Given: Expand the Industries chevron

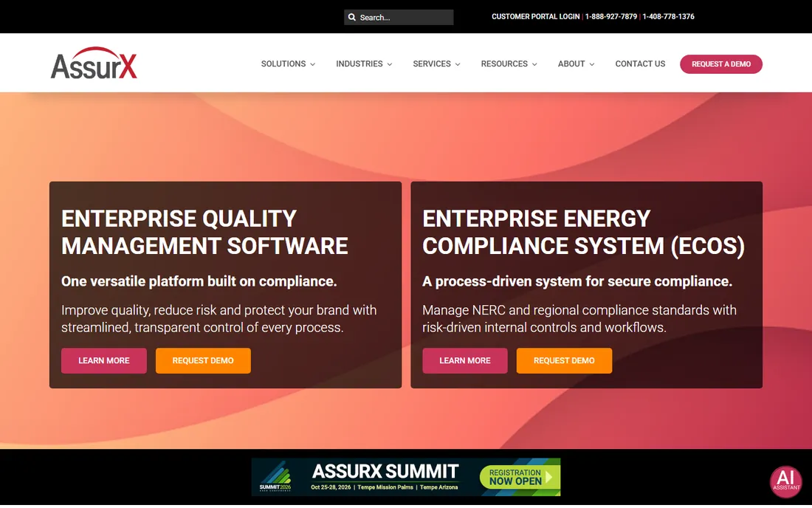Looking at the screenshot, I should coord(390,64).
